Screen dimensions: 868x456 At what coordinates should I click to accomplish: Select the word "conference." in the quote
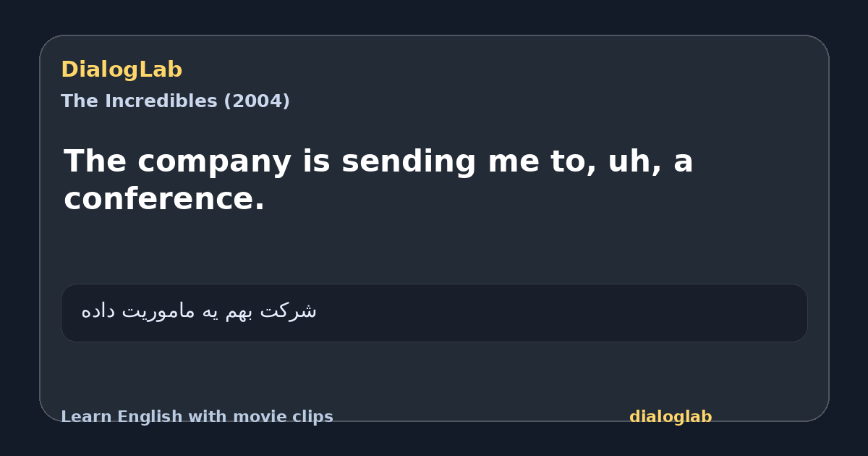click(164, 198)
